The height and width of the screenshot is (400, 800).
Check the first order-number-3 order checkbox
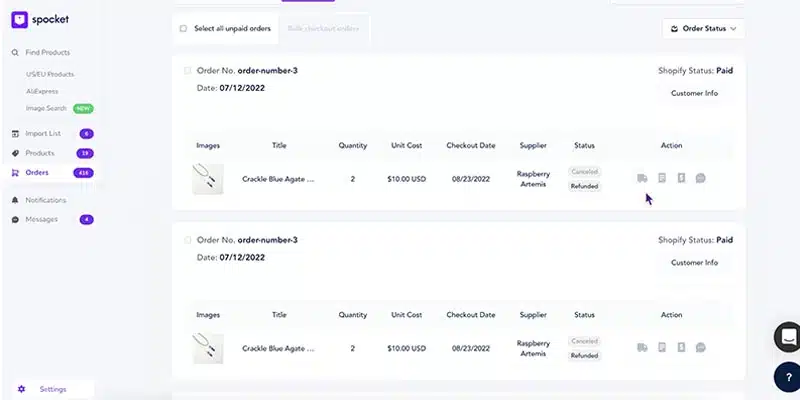tap(187, 71)
